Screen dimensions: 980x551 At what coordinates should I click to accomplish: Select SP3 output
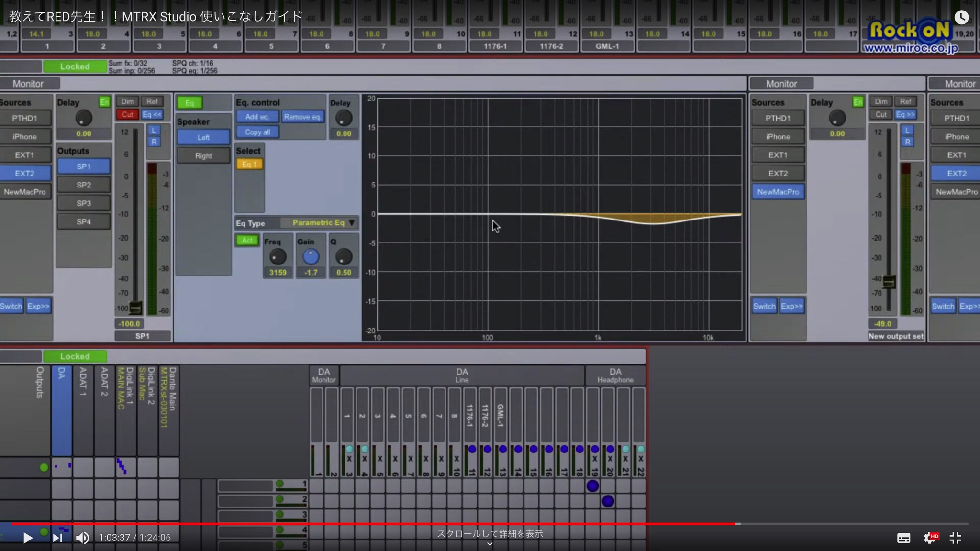point(84,203)
